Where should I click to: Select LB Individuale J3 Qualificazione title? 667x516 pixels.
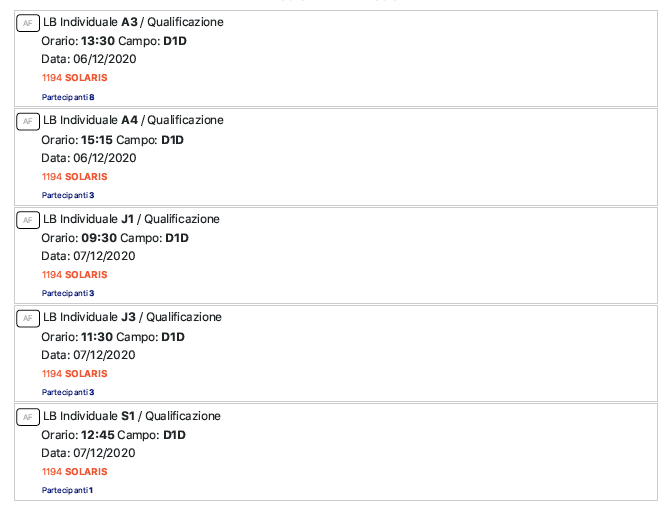132,317
